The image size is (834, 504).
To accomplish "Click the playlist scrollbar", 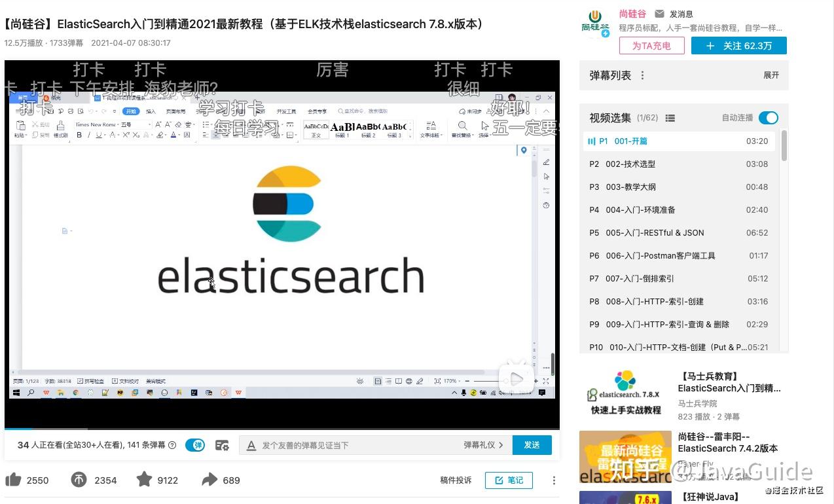I will click(x=784, y=145).
